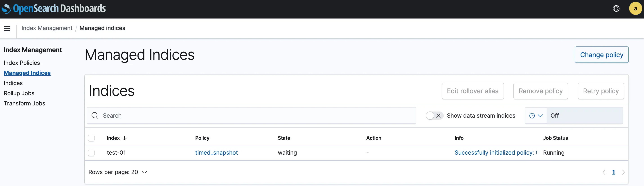Open Index Policies in sidebar

22,63
